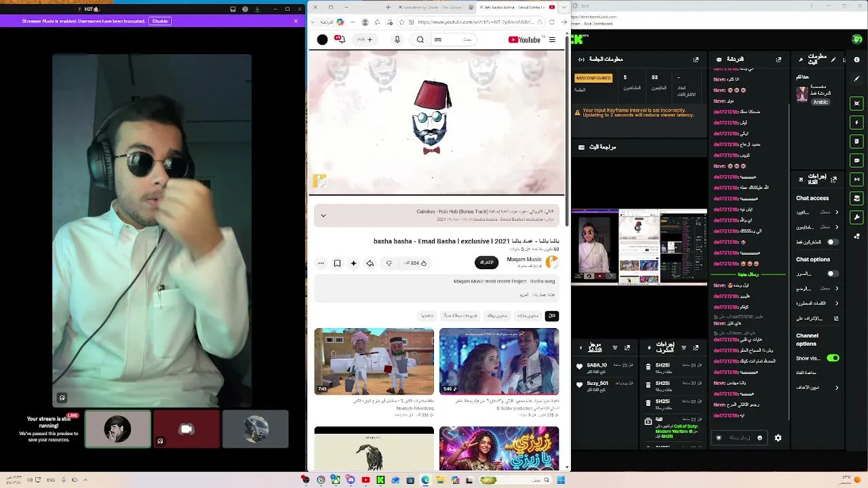Viewport: 868px width, 488px height.
Task: Expand the current playlist chevron on YouTube
Action: pyautogui.click(x=323, y=216)
